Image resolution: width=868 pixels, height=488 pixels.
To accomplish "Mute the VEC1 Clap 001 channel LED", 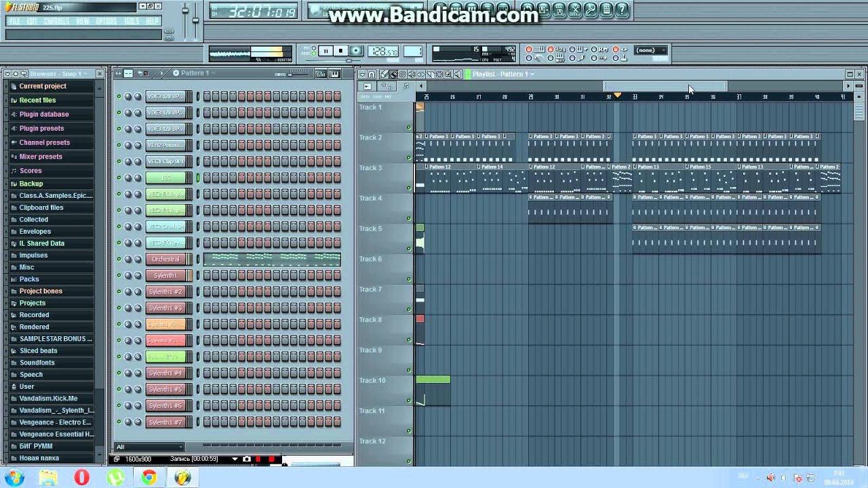I will click(119, 161).
